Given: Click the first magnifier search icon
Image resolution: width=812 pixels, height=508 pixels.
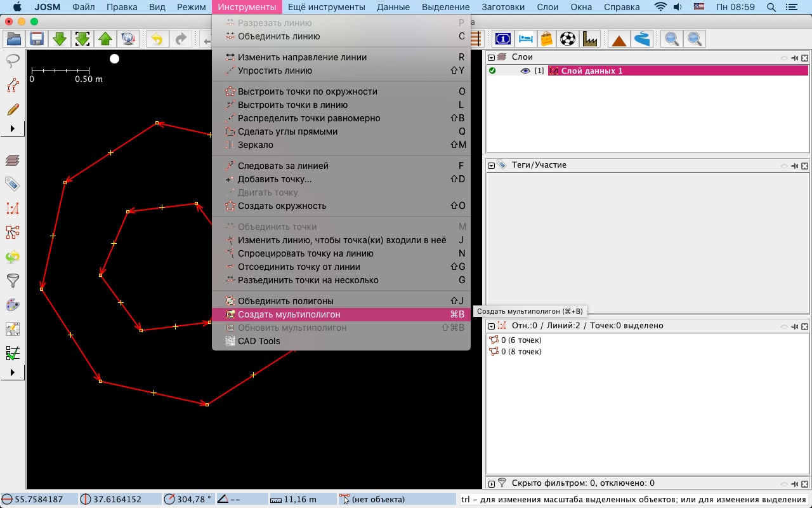Looking at the screenshot, I should click(671, 39).
